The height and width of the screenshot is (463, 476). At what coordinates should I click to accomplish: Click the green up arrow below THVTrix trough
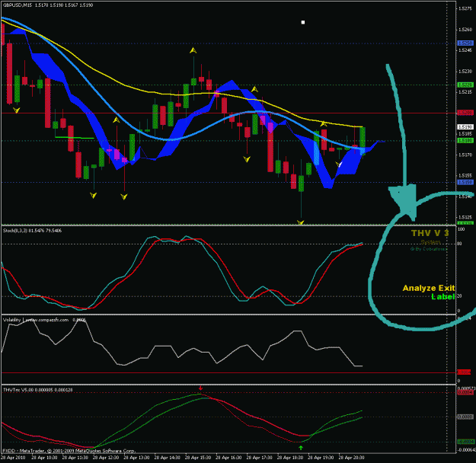click(x=301, y=448)
